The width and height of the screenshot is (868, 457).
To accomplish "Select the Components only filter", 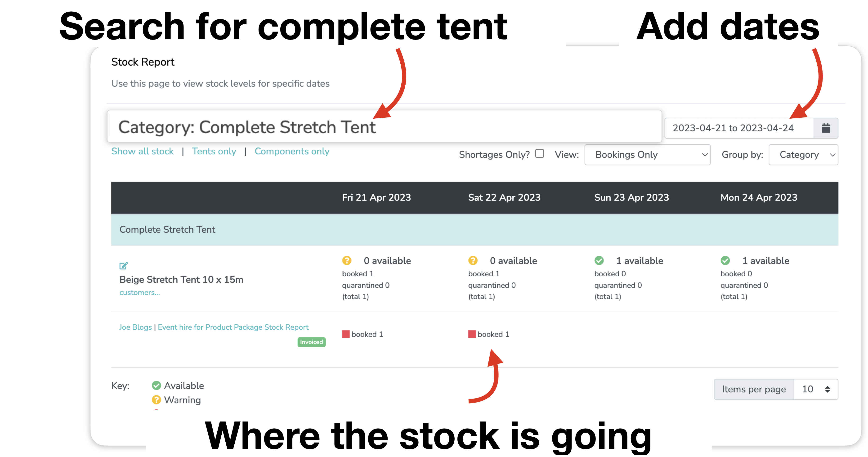I will click(x=292, y=151).
